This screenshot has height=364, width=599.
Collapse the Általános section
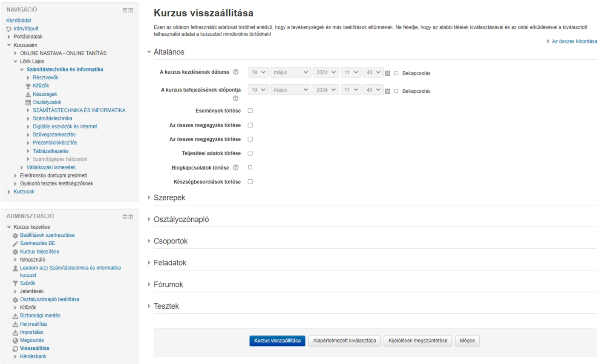(169, 52)
